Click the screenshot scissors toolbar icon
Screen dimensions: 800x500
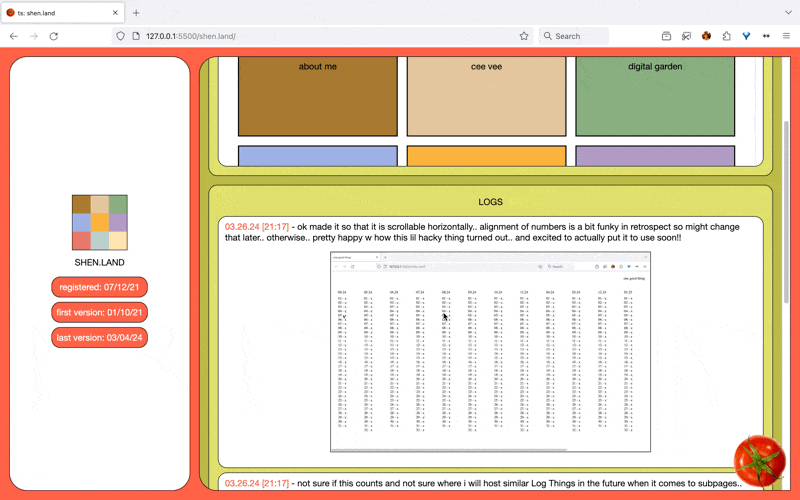click(687, 36)
